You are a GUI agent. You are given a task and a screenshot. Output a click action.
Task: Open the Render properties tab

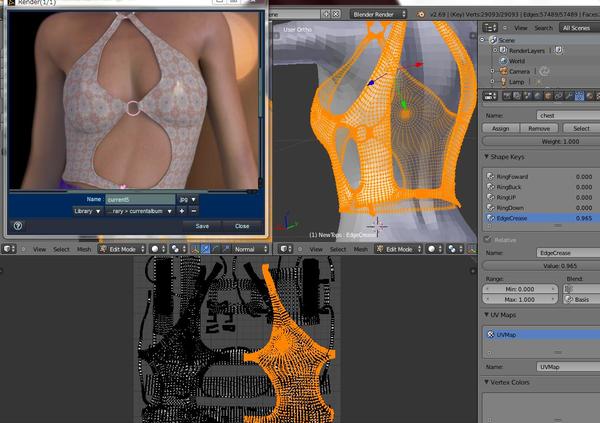(507, 96)
